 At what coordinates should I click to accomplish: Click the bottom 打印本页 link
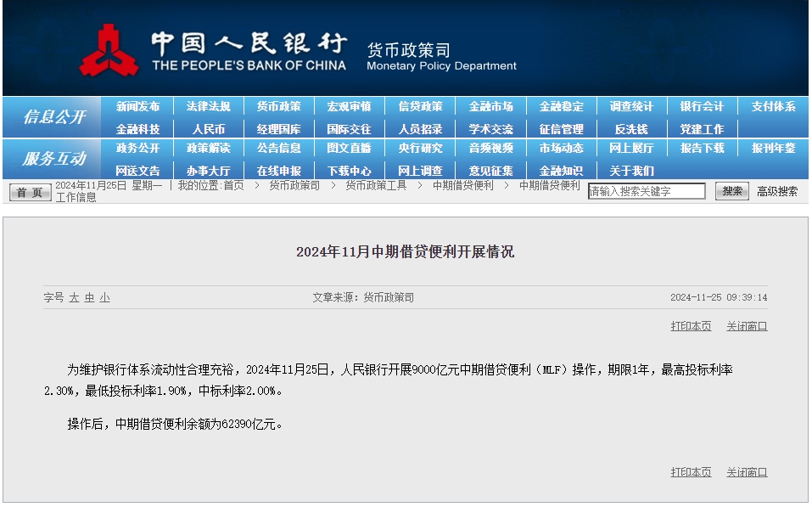tap(691, 472)
